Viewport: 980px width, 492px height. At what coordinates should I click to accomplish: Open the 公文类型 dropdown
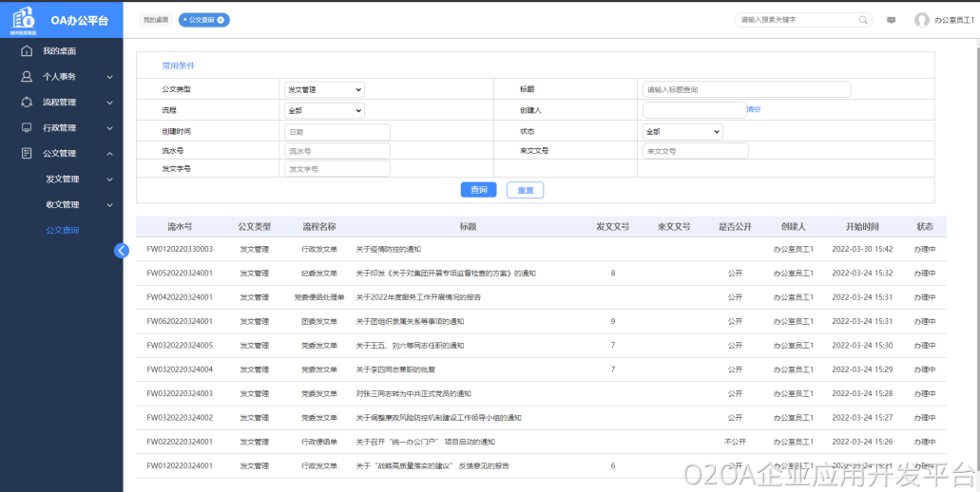(x=323, y=89)
